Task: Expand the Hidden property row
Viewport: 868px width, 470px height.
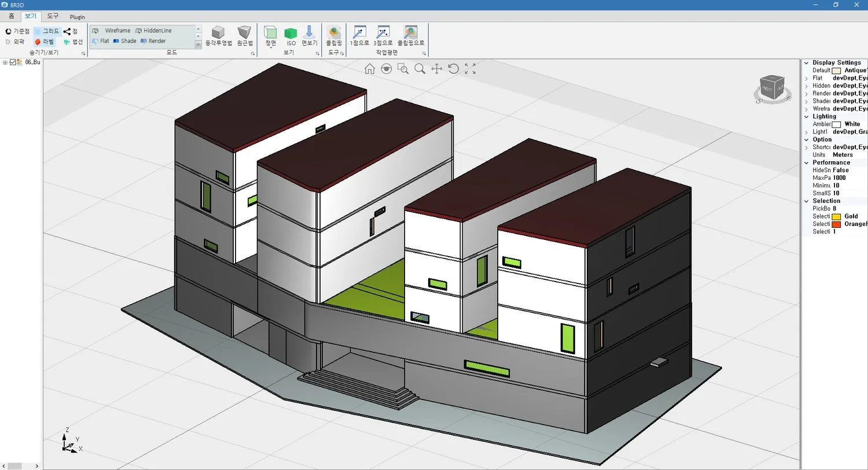Action: click(806, 86)
